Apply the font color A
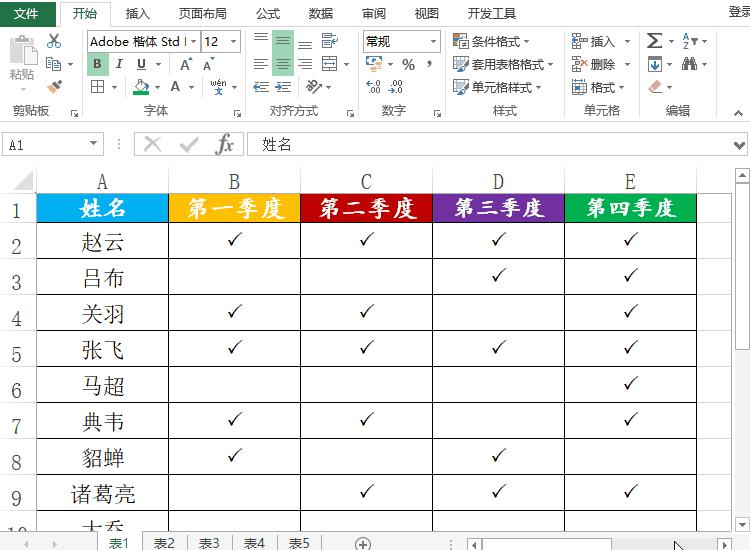Screen dimensions: 750x550 point(176,87)
